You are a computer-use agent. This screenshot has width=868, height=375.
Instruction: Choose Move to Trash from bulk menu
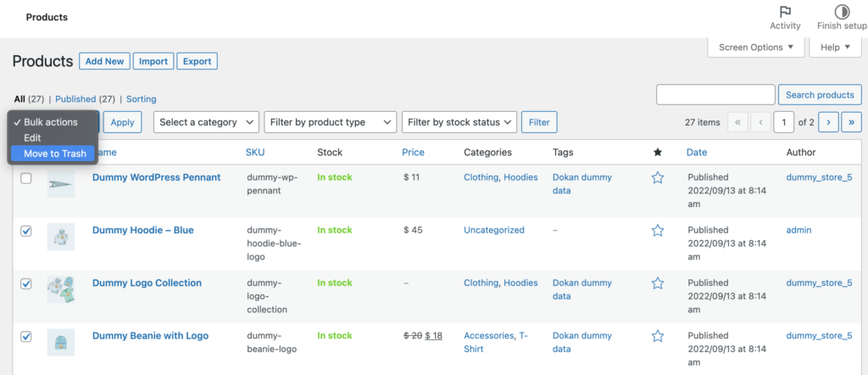point(53,154)
